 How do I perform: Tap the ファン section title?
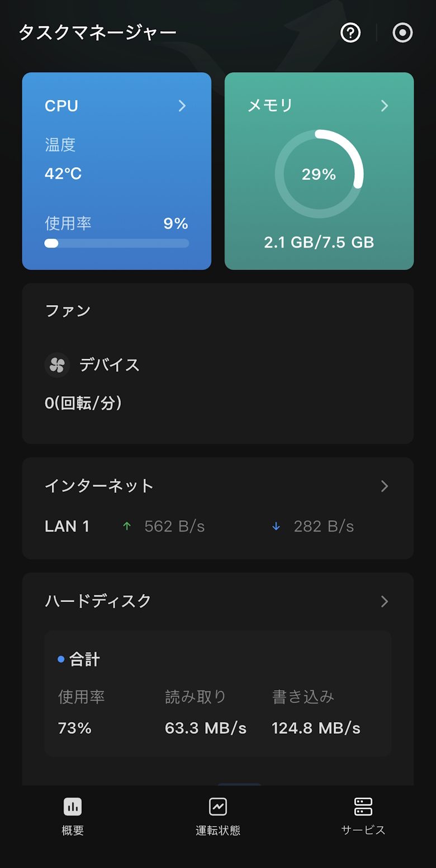[x=68, y=311]
